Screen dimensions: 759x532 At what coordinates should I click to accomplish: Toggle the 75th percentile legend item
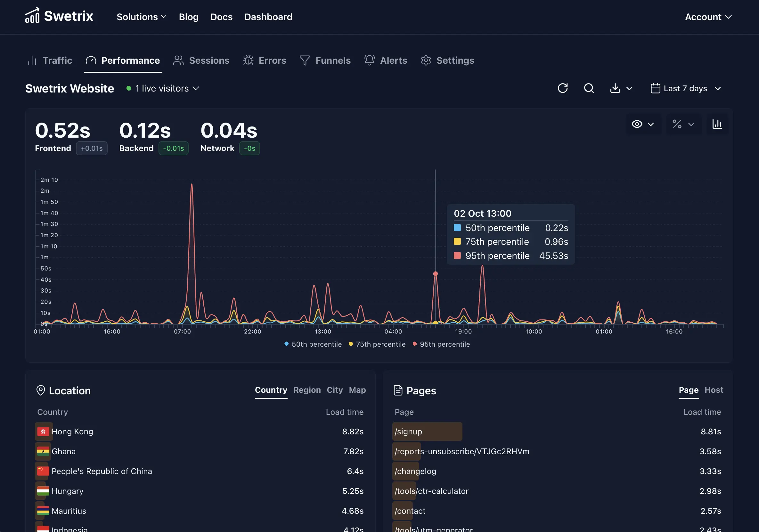(377, 344)
